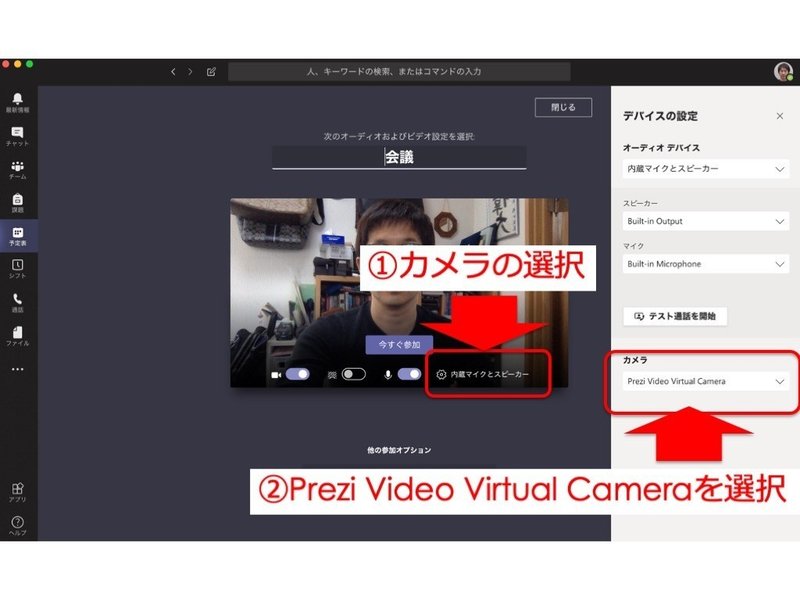800x600 pixels.
Task: Open the Help question-mark icon
Action: pyautogui.click(x=17, y=526)
